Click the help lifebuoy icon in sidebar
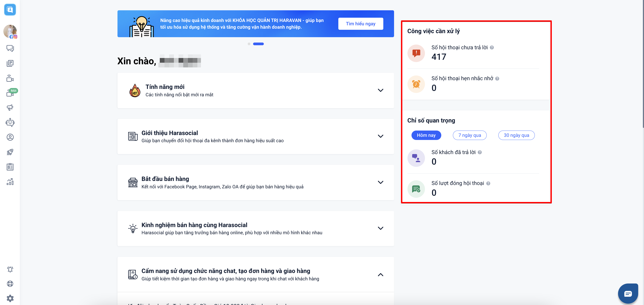Image resolution: width=644 pixels, height=305 pixels. point(10,284)
